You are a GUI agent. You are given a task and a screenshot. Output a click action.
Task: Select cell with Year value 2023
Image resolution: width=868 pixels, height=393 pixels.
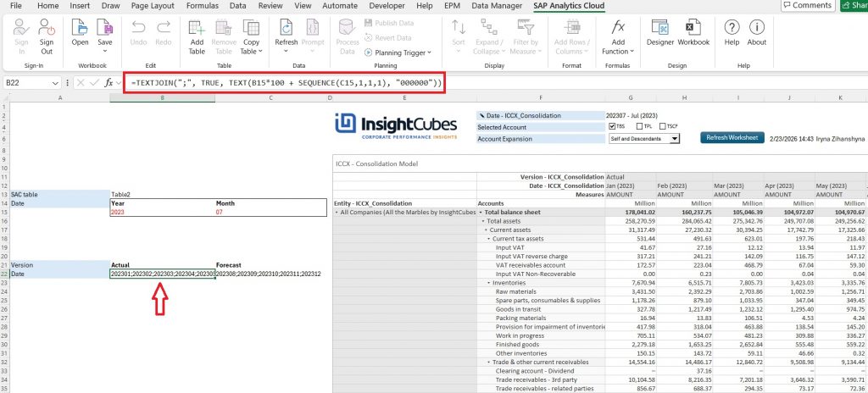[162, 212]
